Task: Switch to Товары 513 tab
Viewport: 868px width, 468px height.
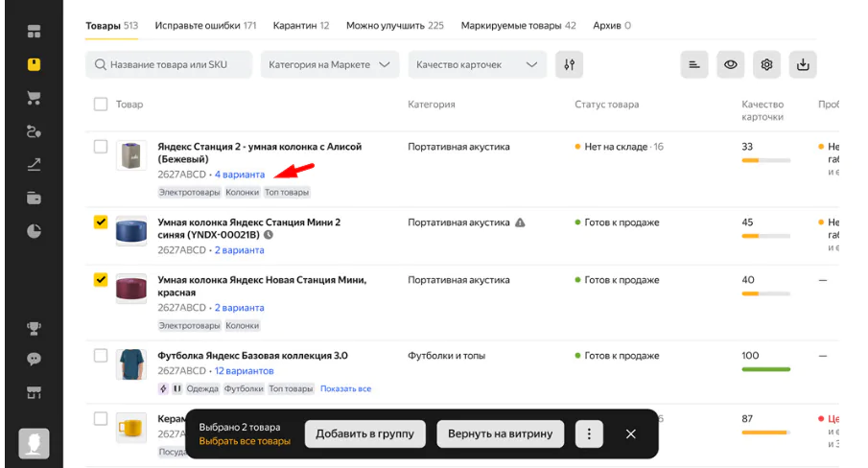Action: point(112,26)
